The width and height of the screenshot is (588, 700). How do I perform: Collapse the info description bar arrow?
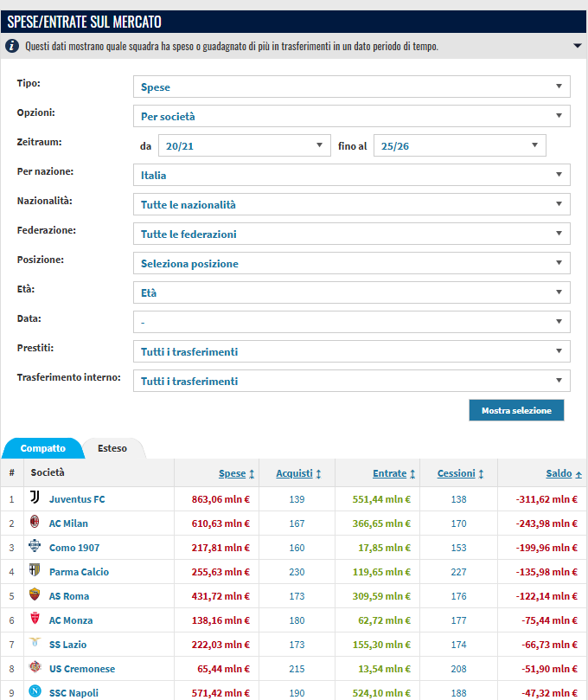pyautogui.click(x=577, y=46)
